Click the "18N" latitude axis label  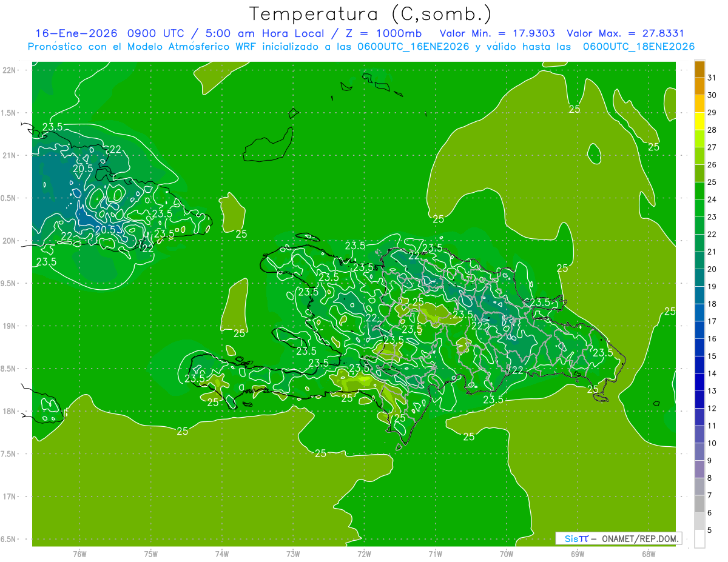point(9,411)
